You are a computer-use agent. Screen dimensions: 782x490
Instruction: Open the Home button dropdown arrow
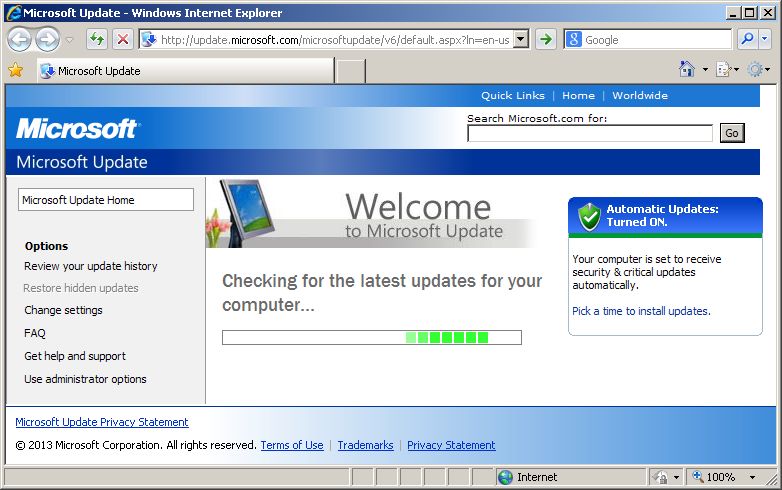point(705,69)
